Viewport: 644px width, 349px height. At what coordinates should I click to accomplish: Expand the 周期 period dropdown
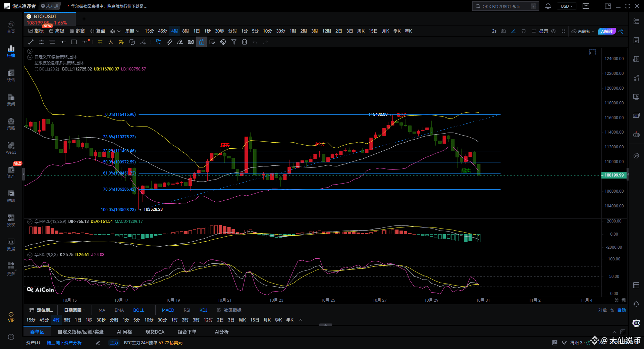coord(132,31)
